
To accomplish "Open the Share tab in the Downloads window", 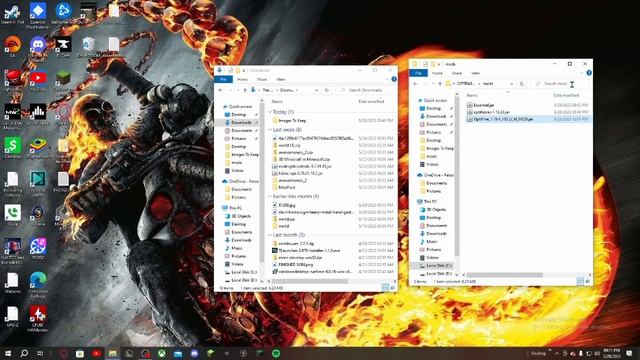I will [x=262, y=79].
